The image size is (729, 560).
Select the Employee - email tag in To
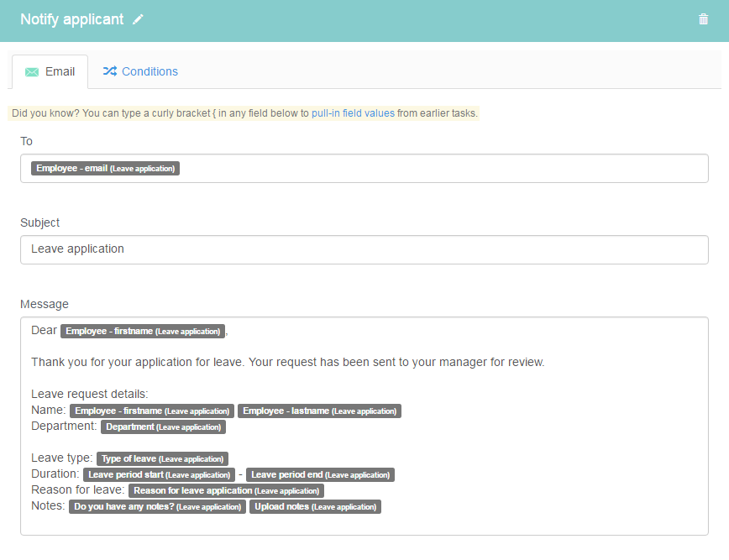click(105, 168)
